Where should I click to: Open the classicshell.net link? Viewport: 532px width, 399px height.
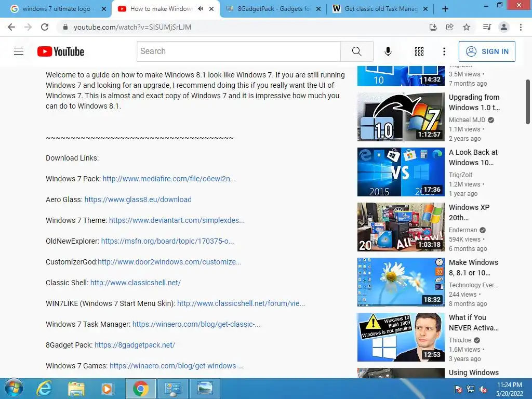[136, 283]
